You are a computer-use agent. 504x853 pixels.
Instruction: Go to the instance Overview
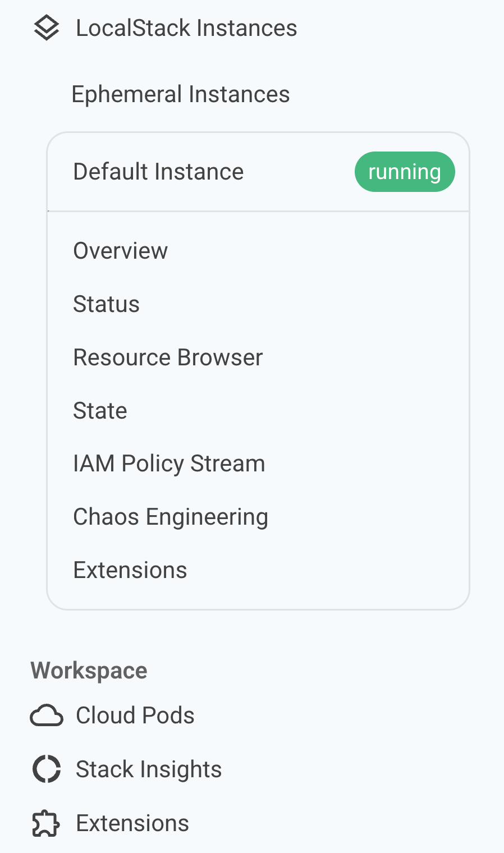click(x=120, y=251)
